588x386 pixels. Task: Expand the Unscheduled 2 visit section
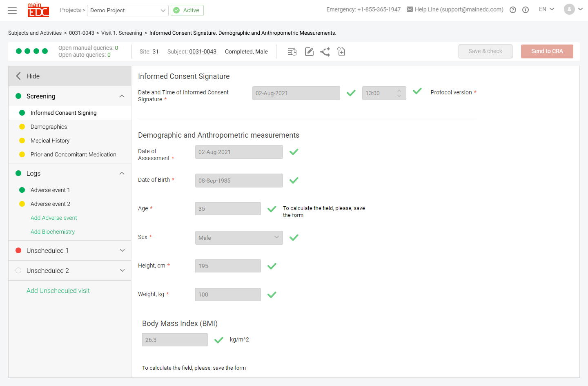click(x=122, y=270)
